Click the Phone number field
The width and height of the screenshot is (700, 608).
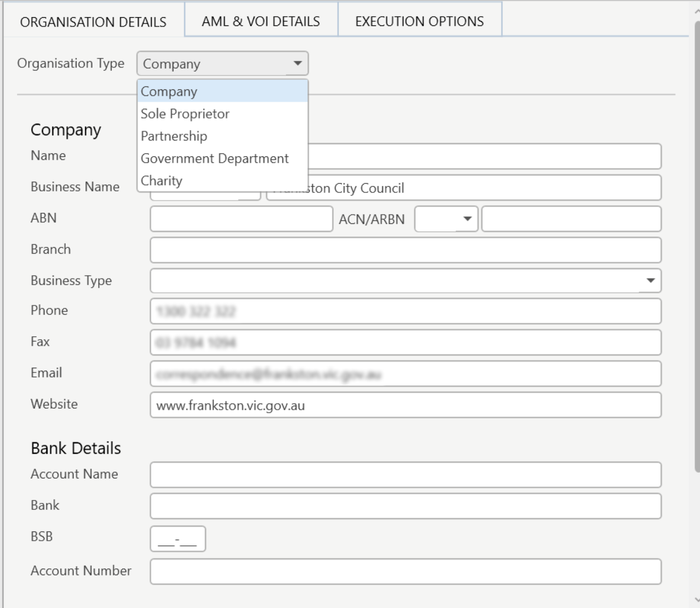point(405,311)
